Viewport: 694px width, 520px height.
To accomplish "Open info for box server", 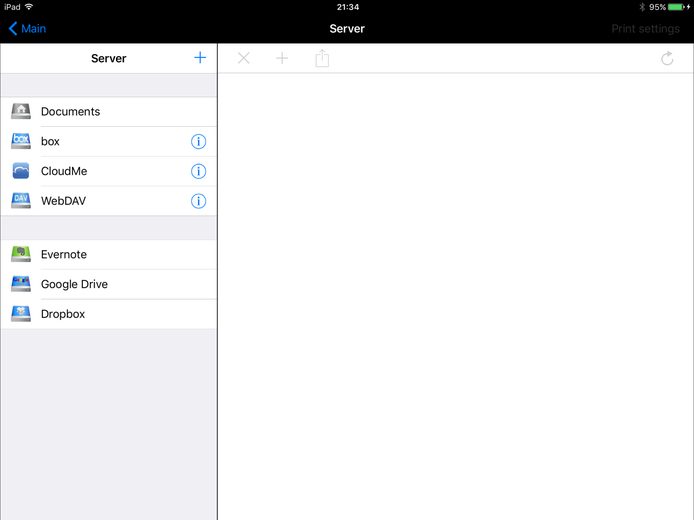I will coord(198,142).
